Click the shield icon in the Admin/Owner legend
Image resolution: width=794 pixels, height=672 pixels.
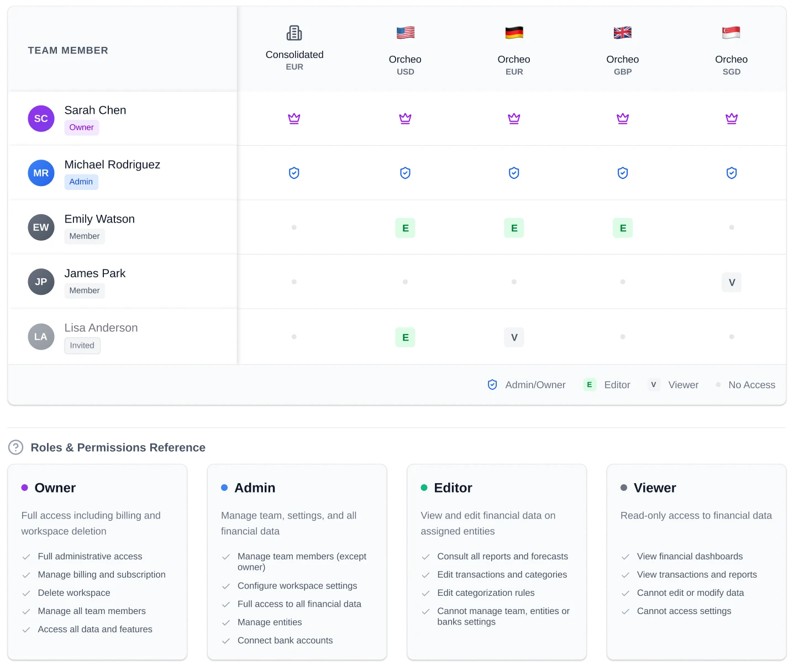coord(492,385)
